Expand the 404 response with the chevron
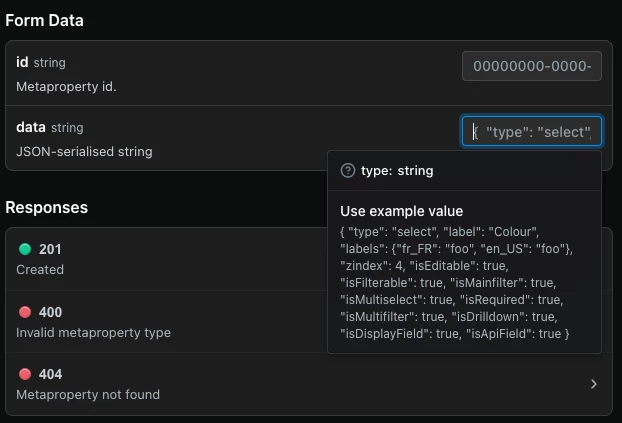The height and width of the screenshot is (423, 622). [593, 384]
